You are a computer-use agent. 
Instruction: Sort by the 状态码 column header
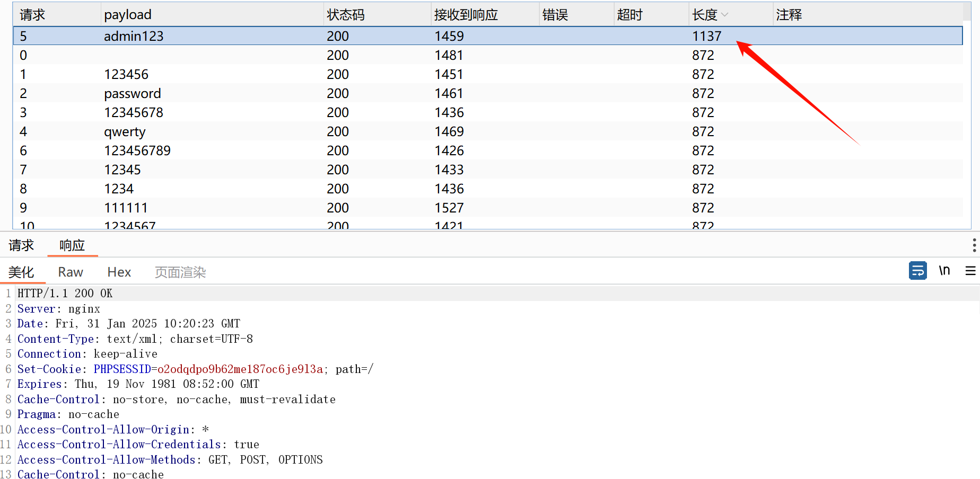coord(346,15)
